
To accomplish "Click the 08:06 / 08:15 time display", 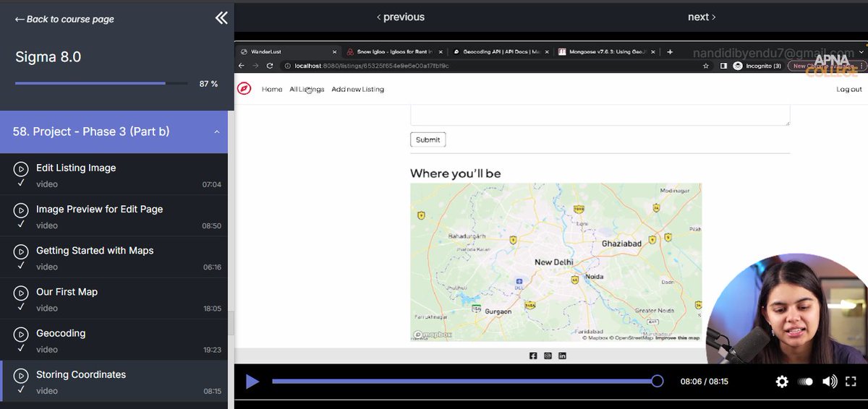I will click(x=704, y=382).
